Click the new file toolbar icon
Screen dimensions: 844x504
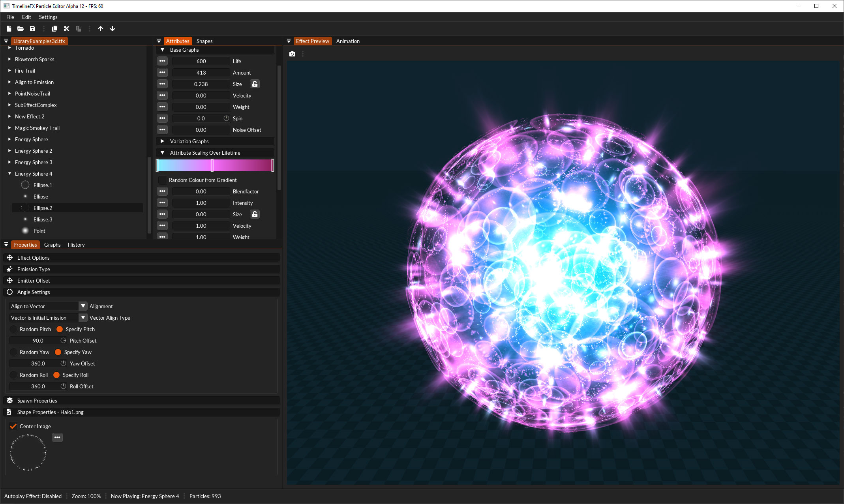(x=9, y=28)
